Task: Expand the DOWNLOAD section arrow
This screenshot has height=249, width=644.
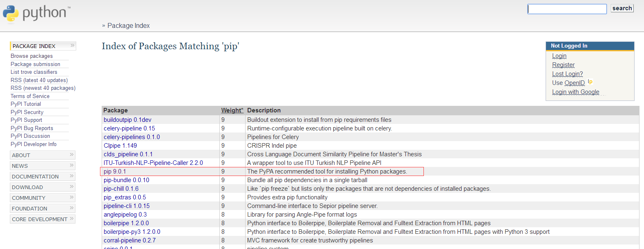Action: 72,187
